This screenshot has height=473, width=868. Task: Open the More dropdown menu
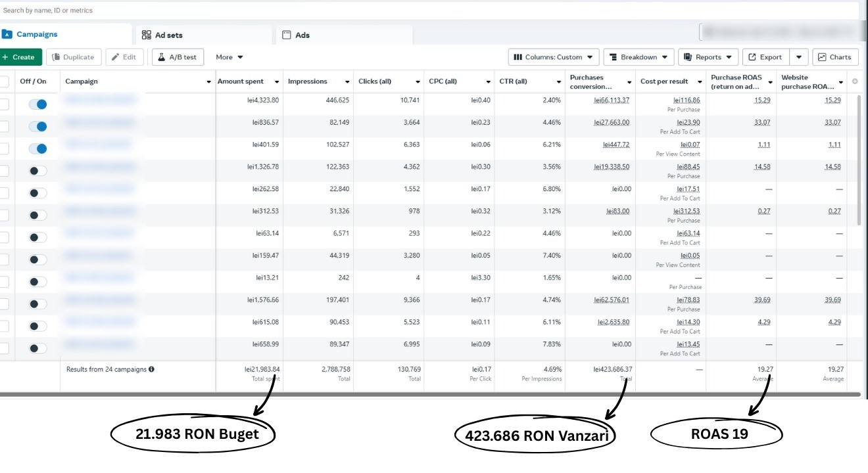tap(229, 57)
